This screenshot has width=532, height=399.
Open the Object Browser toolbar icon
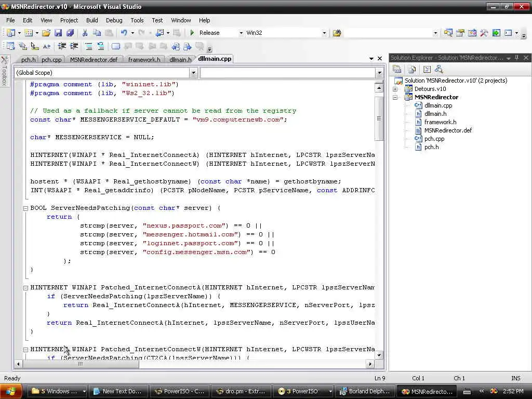coord(472,33)
